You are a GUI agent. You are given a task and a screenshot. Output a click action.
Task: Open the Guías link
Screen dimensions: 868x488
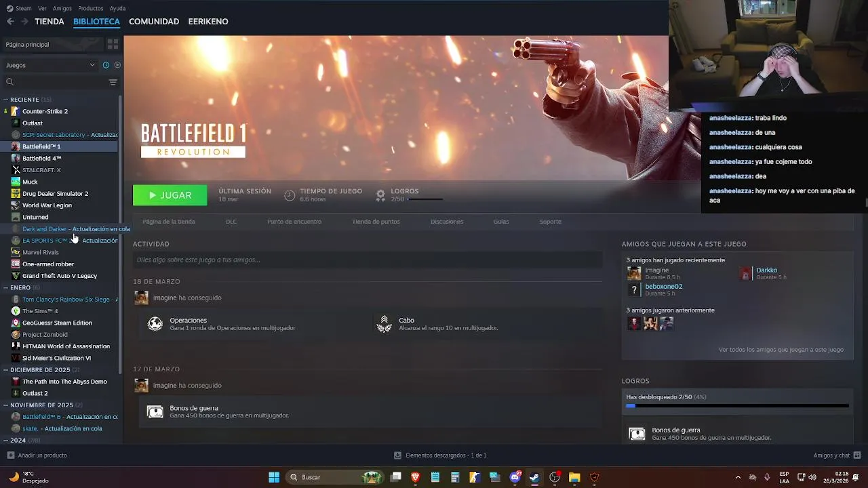pos(501,222)
